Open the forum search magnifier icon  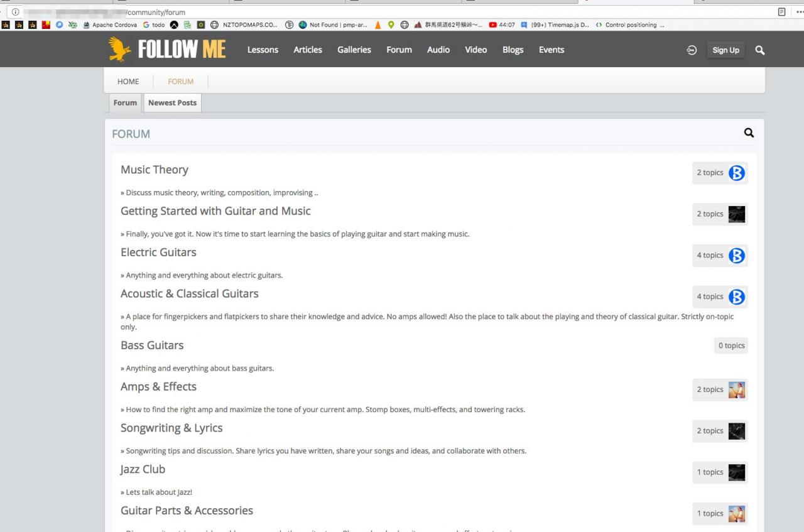(x=749, y=133)
